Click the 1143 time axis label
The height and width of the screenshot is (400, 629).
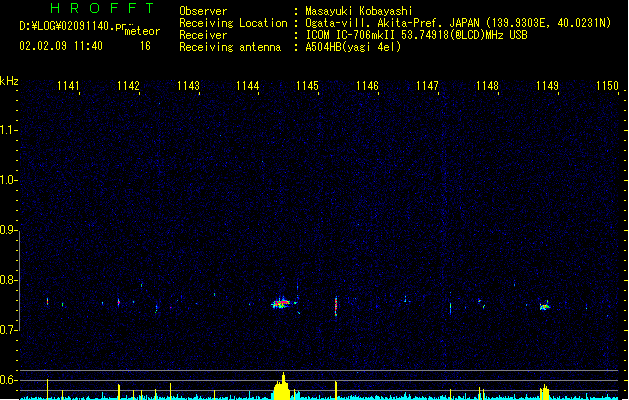(x=188, y=86)
